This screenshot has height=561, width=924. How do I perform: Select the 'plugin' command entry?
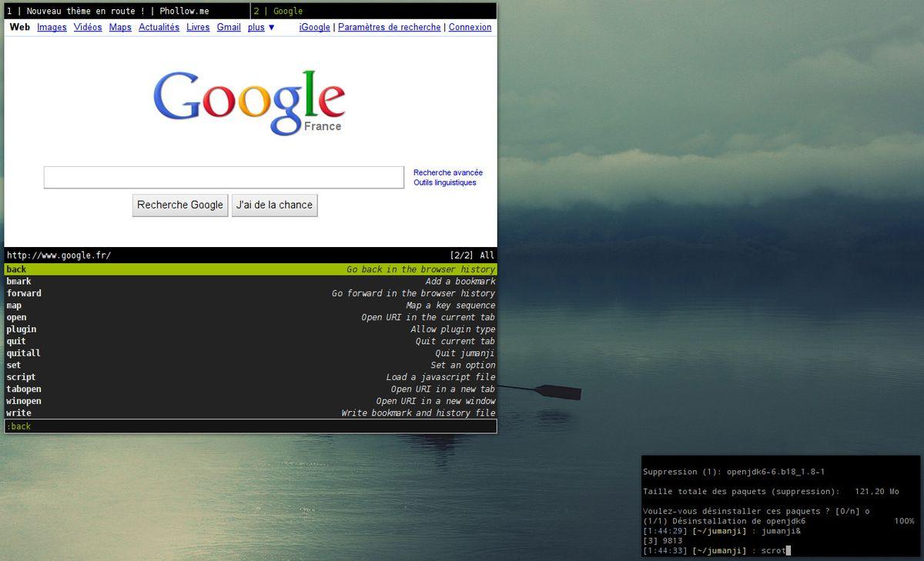point(251,329)
